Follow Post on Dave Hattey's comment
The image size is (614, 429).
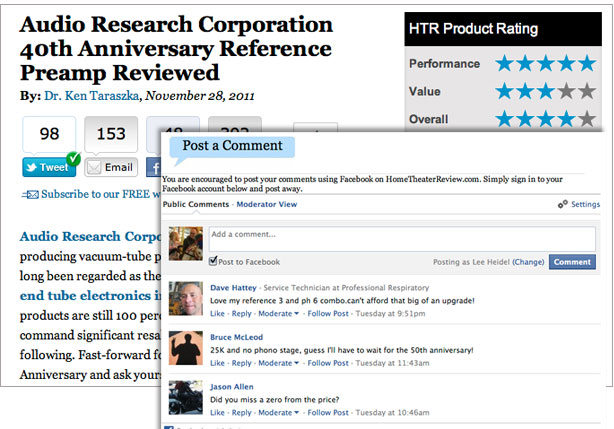[x=328, y=314]
